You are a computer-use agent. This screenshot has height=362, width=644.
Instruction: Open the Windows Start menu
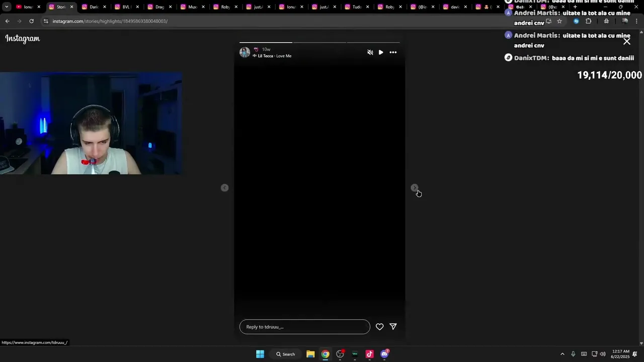click(x=260, y=354)
